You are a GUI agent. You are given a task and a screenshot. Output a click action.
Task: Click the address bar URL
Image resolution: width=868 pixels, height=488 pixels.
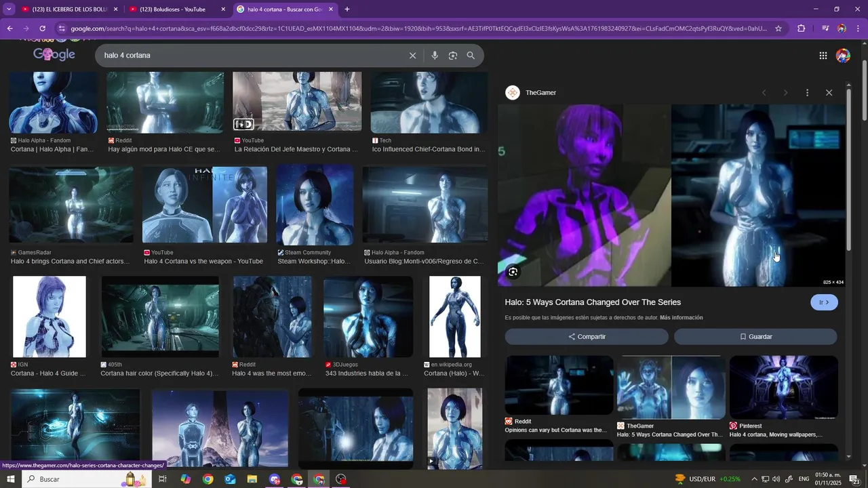418,28
